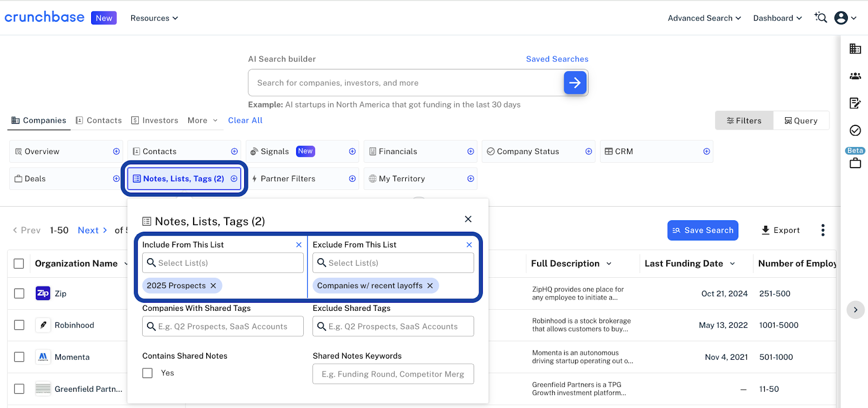The width and height of the screenshot is (868, 408).
Task: Open the Advanced Search dropdown
Action: tap(704, 18)
